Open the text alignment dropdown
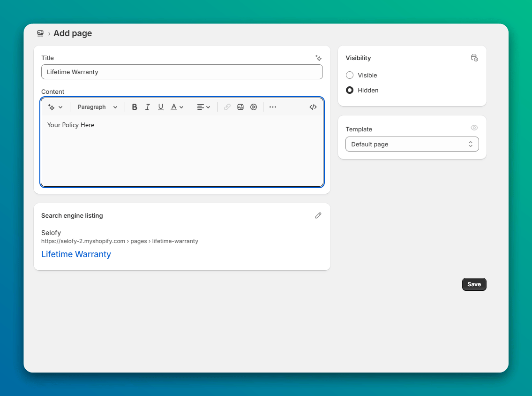This screenshot has height=396, width=532. (204, 107)
